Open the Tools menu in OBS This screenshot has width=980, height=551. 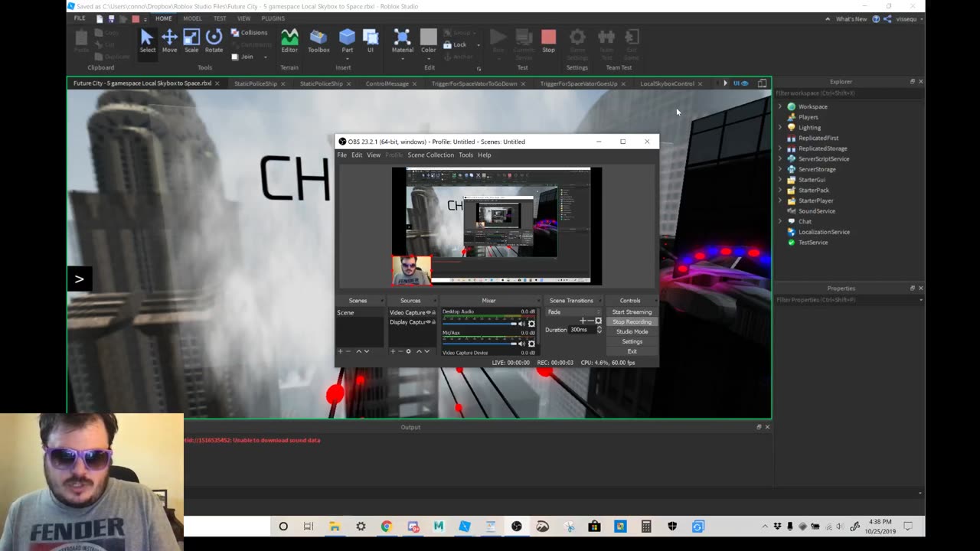tap(465, 155)
